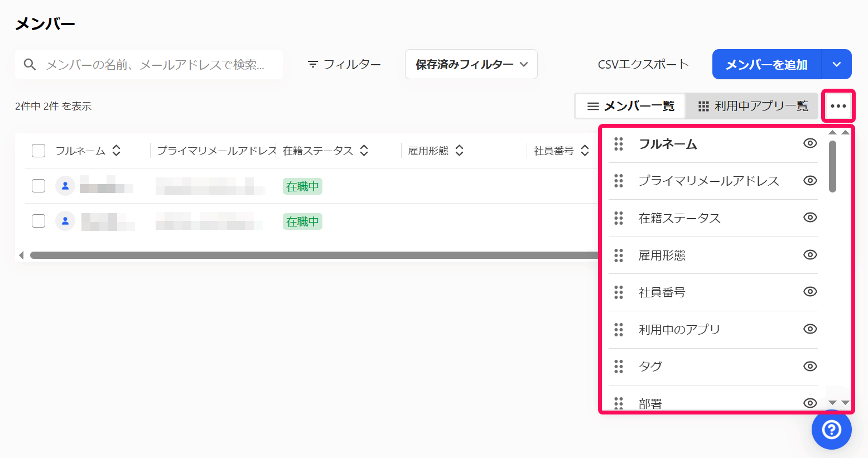Focus the member search input field

[149, 65]
